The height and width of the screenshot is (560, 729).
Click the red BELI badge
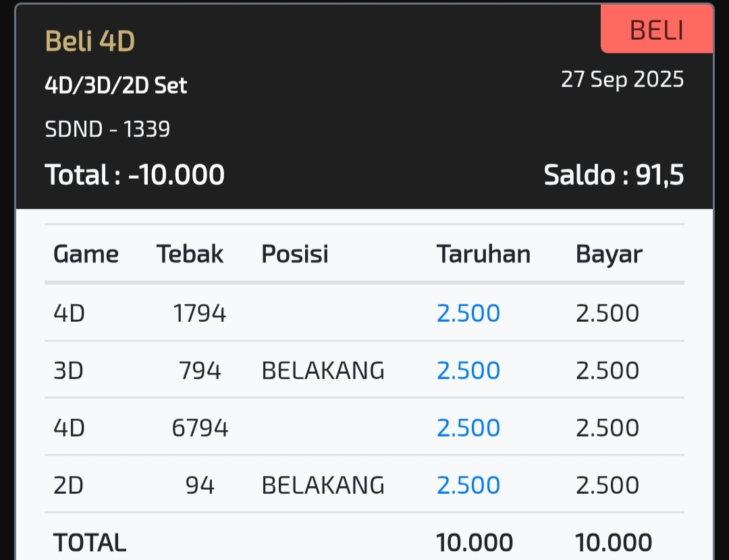pyautogui.click(x=656, y=30)
